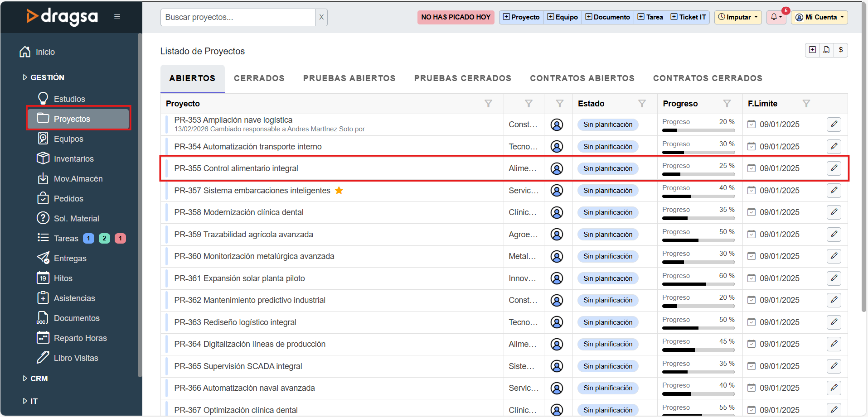Open the Mi Cuenta dropdown
868x417 pixels.
[820, 17]
